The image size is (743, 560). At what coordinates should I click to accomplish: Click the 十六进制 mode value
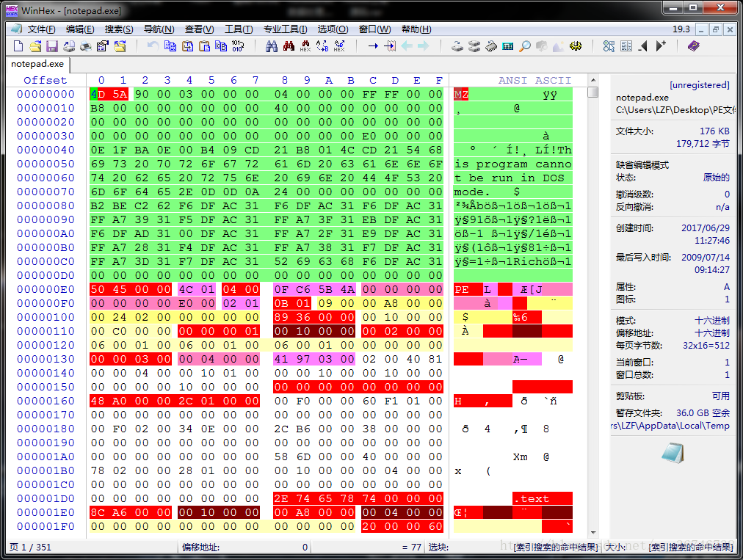(712, 320)
